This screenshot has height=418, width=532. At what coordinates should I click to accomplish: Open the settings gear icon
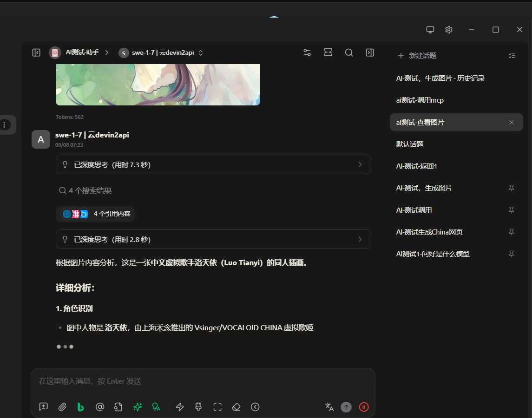click(x=449, y=30)
